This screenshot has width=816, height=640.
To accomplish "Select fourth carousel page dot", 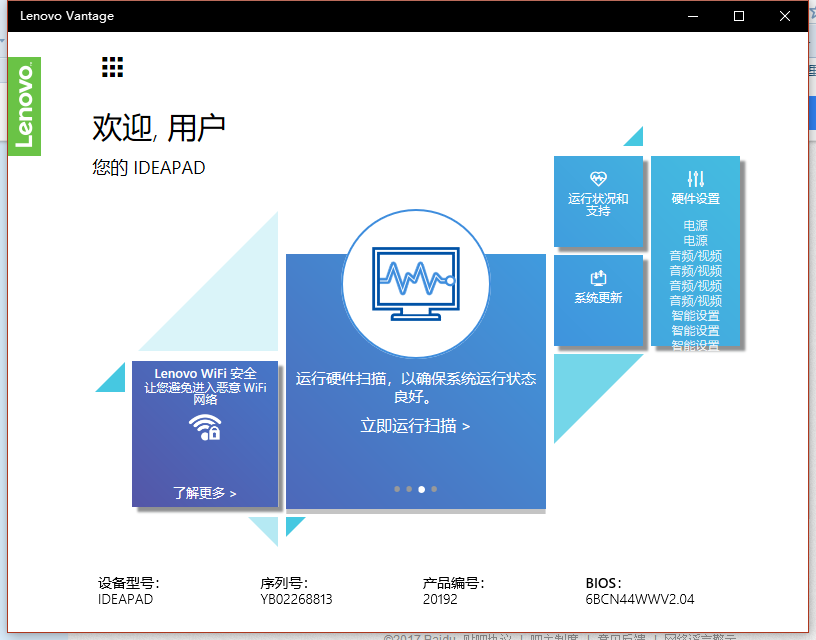I will (434, 489).
